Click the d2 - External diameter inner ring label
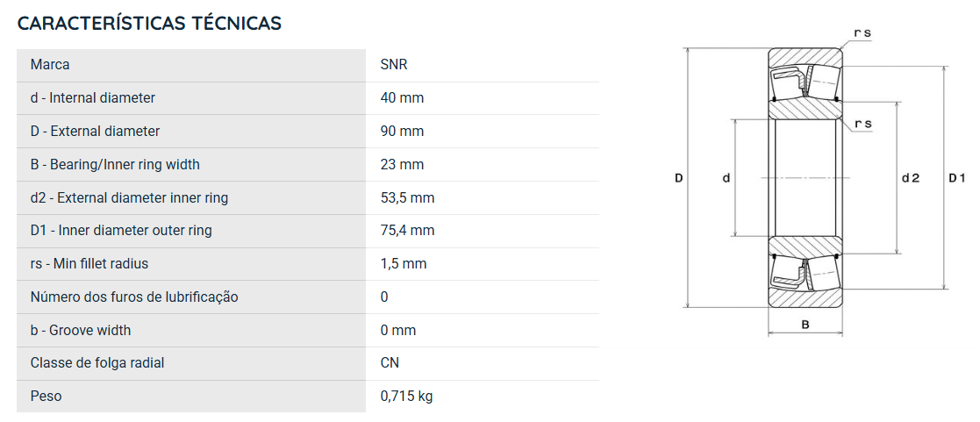Viewport: 980px width, 422px height. coord(129,197)
